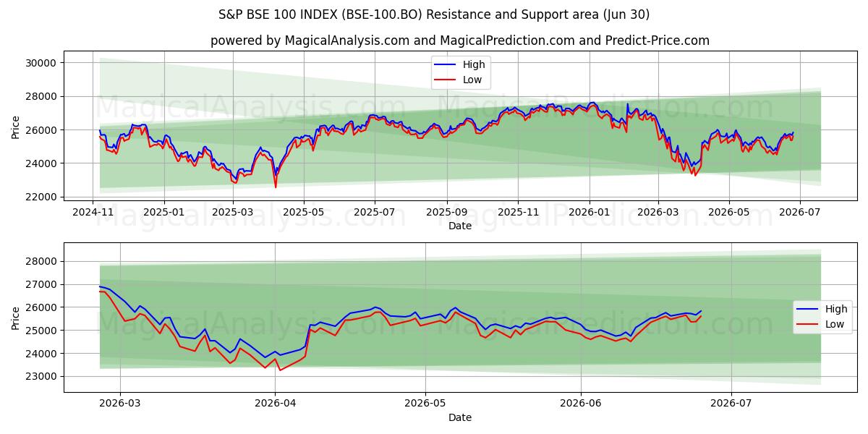Click the '2025-01' date tick label
Screen dimensions: 868x434
pos(164,213)
